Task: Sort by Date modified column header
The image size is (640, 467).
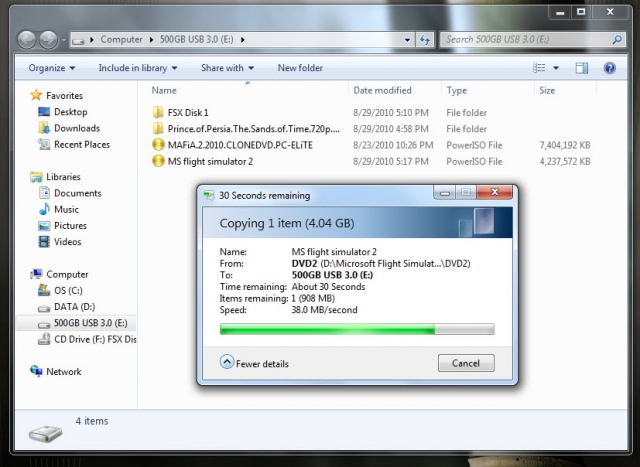Action: pyautogui.click(x=382, y=90)
